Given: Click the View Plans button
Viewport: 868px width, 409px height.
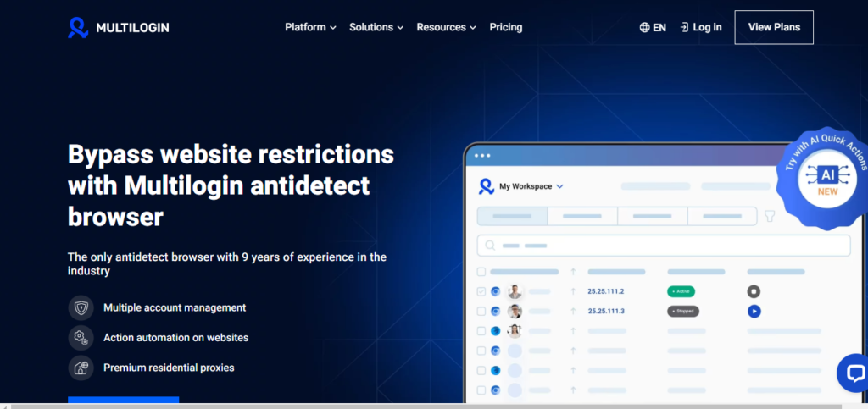Looking at the screenshot, I should pos(774,27).
